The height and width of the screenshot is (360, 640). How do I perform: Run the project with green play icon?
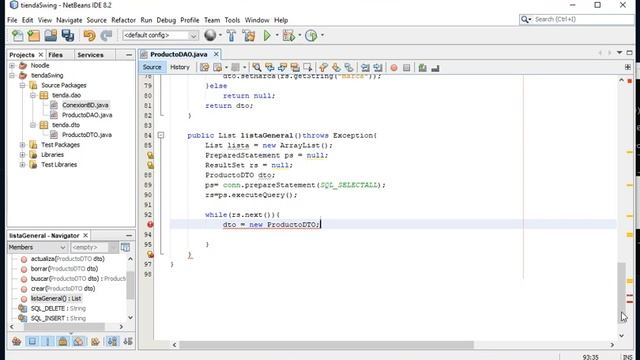tap(267, 36)
